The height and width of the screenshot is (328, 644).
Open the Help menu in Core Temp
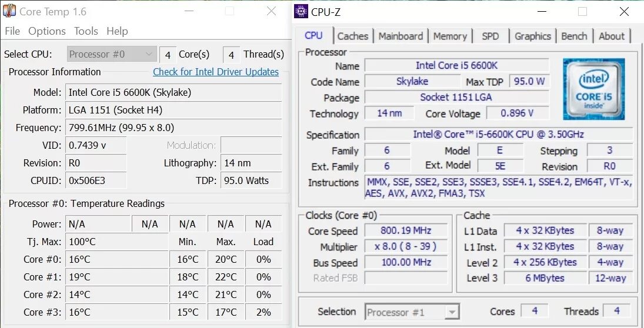click(x=117, y=31)
